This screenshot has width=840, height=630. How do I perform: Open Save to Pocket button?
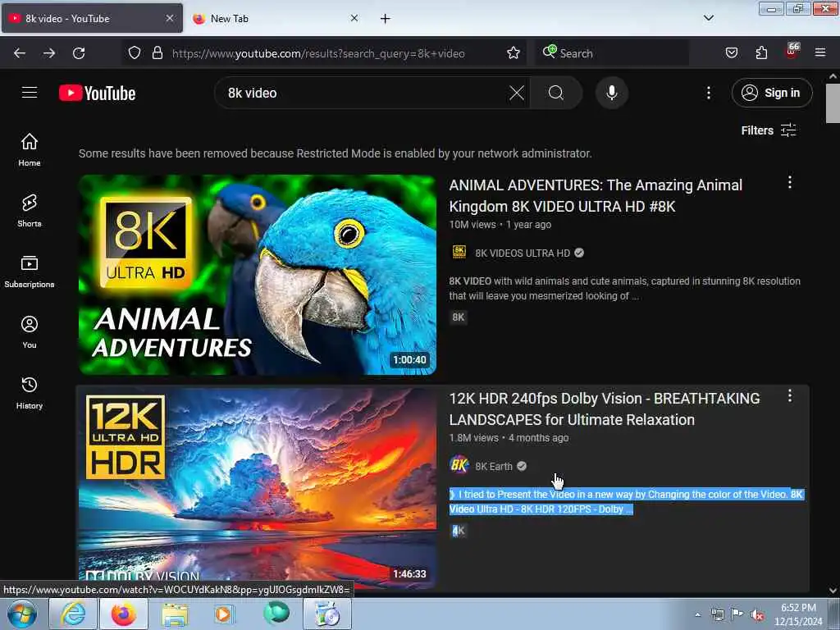[x=731, y=52]
